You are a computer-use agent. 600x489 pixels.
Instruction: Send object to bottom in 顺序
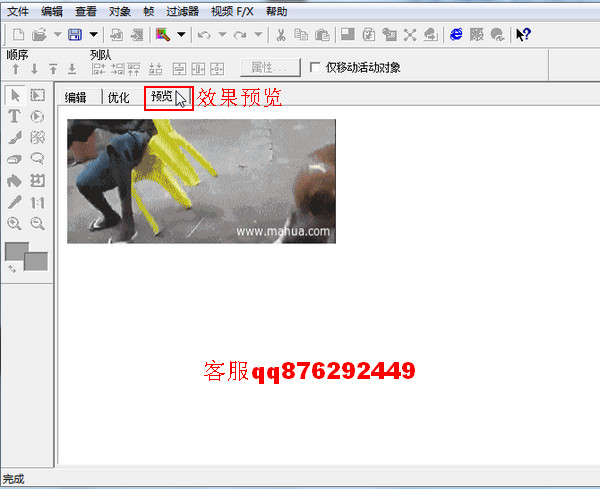72,69
